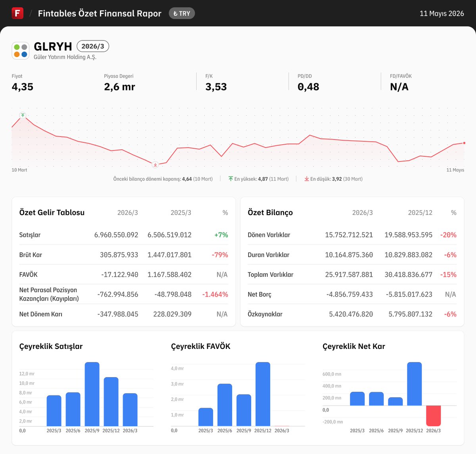Click the ticker name GLRYH
The image size is (476, 454).
click(x=53, y=46)
